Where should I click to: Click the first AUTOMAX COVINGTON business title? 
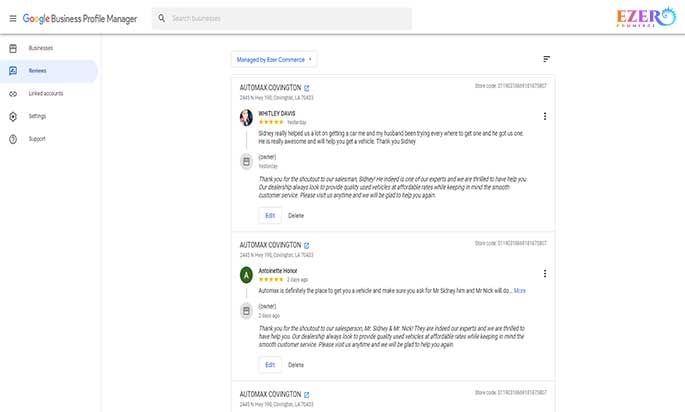[270, 87]
